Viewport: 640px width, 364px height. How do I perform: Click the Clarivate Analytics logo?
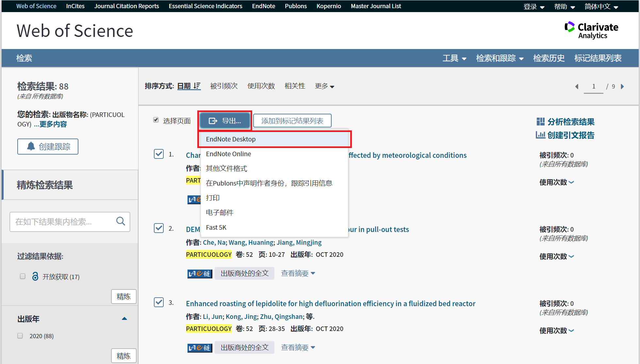tap(591, 30)
